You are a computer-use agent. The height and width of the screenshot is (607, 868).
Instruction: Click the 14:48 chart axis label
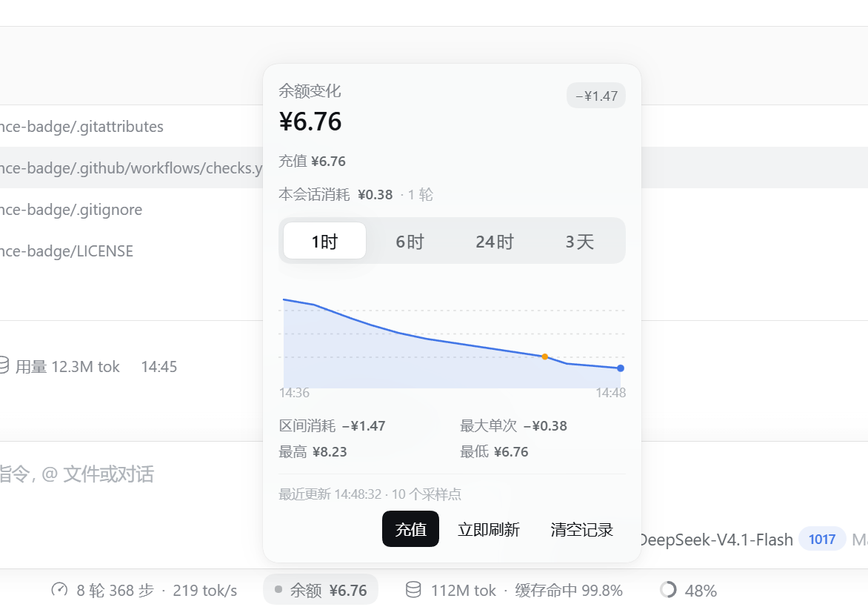610,393
